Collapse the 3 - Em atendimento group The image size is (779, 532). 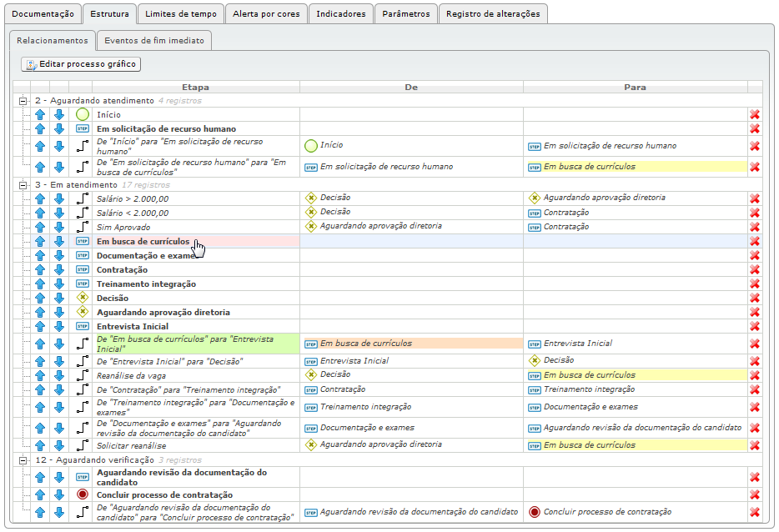23,185
